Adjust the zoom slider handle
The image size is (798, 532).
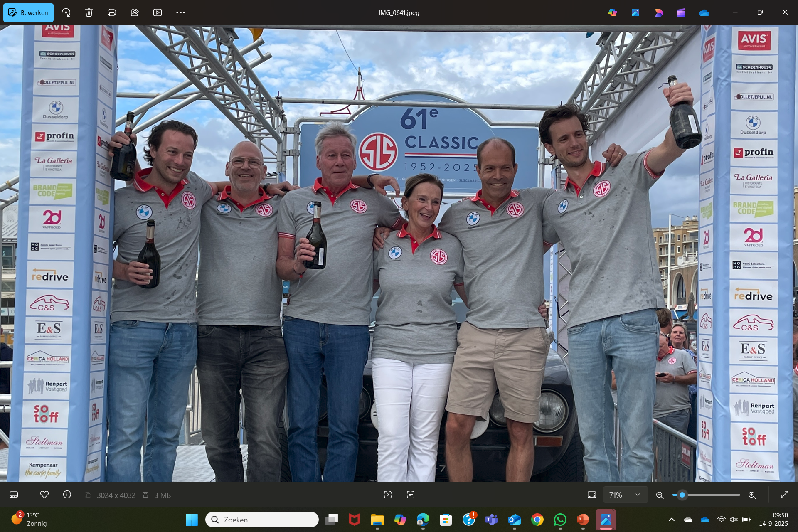coord(682,495)
